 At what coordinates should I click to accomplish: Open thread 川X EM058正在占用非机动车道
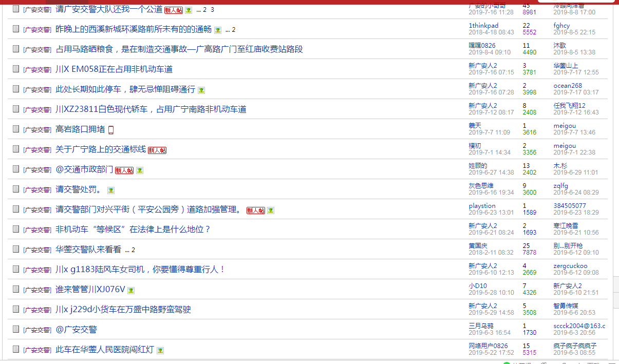tap(114, 69)
